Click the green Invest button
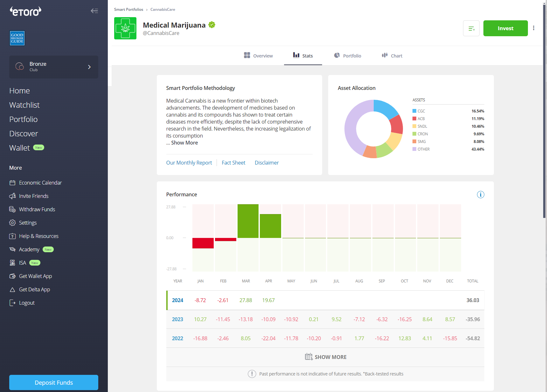The width and height of the screenshot is (547, 392). tap(506, 28)
